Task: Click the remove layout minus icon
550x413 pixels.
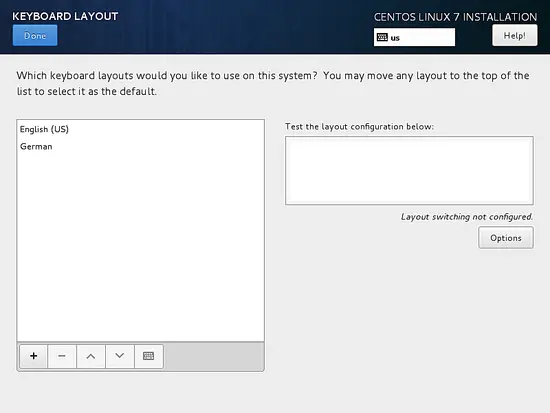Action: coord(62,356)
